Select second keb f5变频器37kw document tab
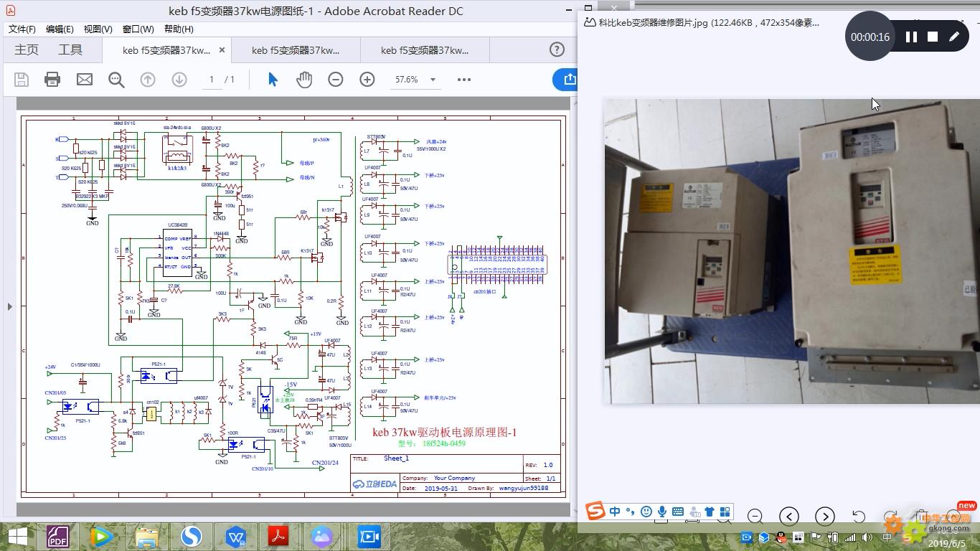 (x=296, y=50)
